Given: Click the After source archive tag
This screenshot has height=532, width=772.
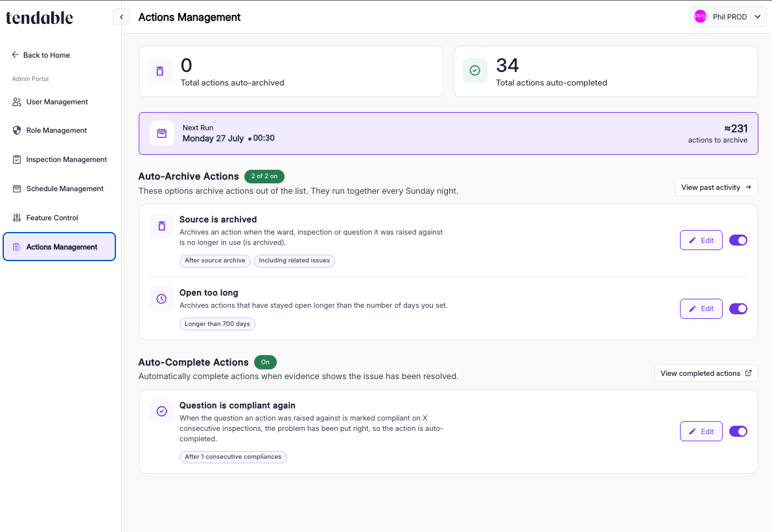Looking at the screenshot, I should pos(215,260).
